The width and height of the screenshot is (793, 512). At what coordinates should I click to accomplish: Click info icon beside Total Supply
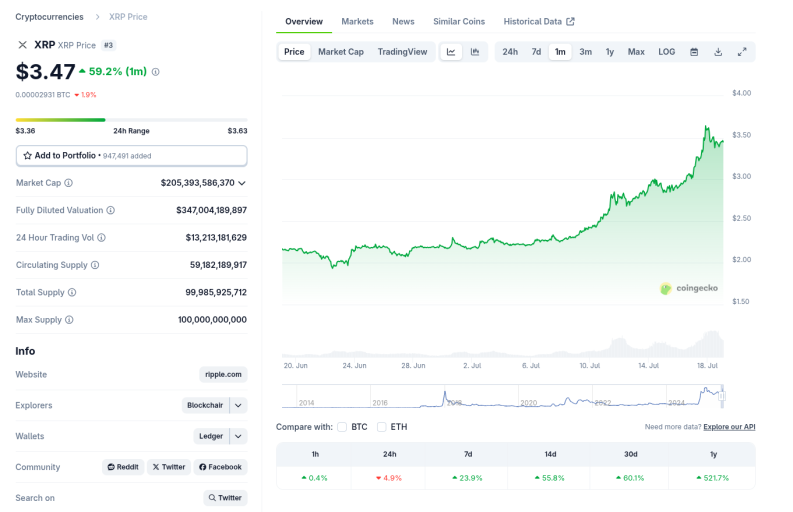coord(72,292)
